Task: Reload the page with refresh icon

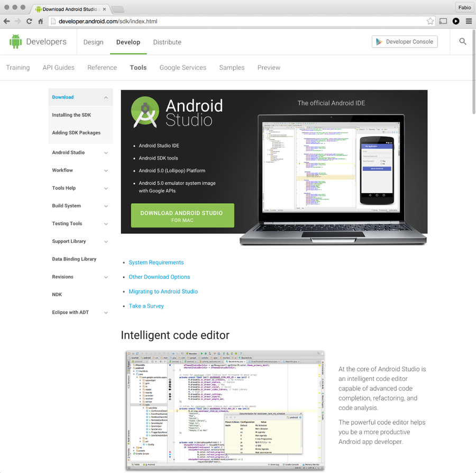Action: (29, 21)
